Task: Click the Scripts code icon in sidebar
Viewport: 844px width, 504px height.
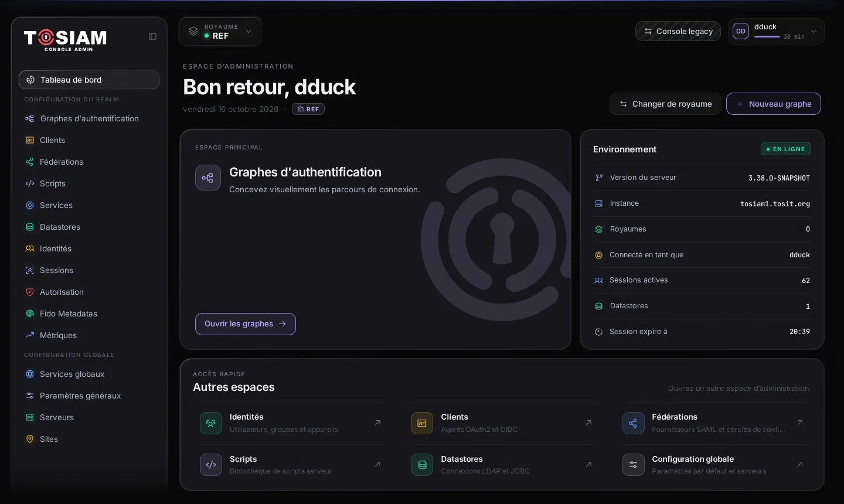Action: [30, 183]
